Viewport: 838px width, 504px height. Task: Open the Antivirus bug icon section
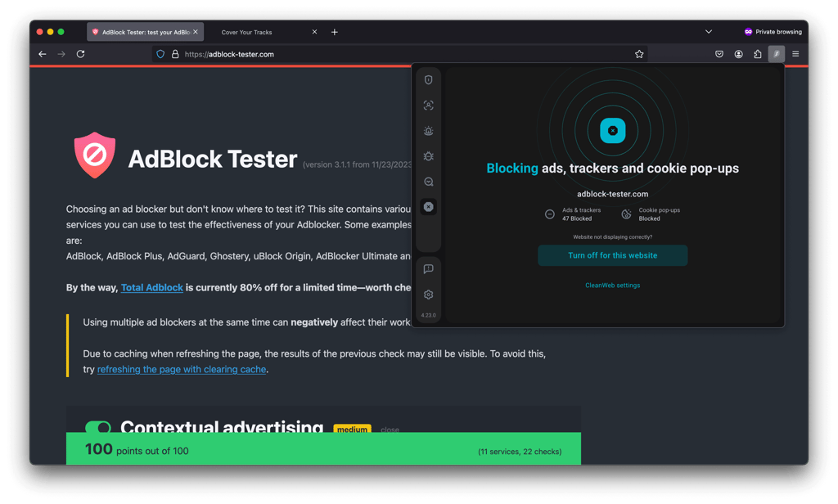pos(428,156)
